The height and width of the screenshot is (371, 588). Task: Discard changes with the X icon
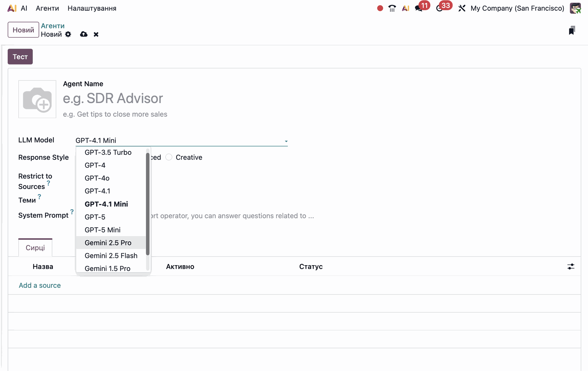[x=96, y=34]
